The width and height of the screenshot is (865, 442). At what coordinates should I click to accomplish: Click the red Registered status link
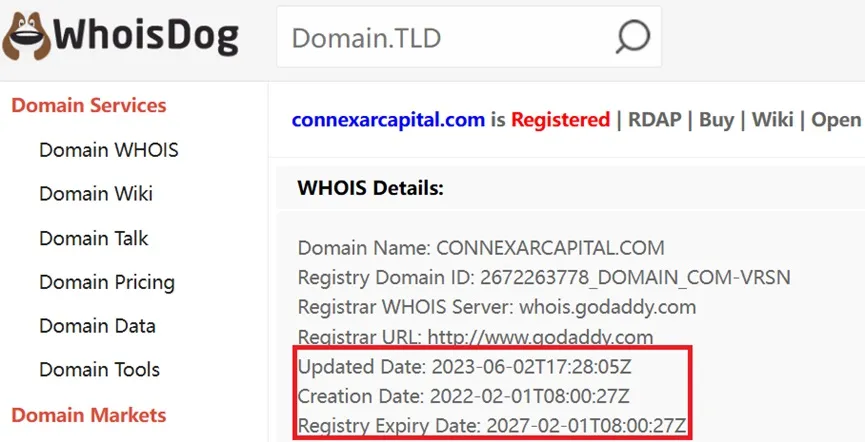pos(560,120)
